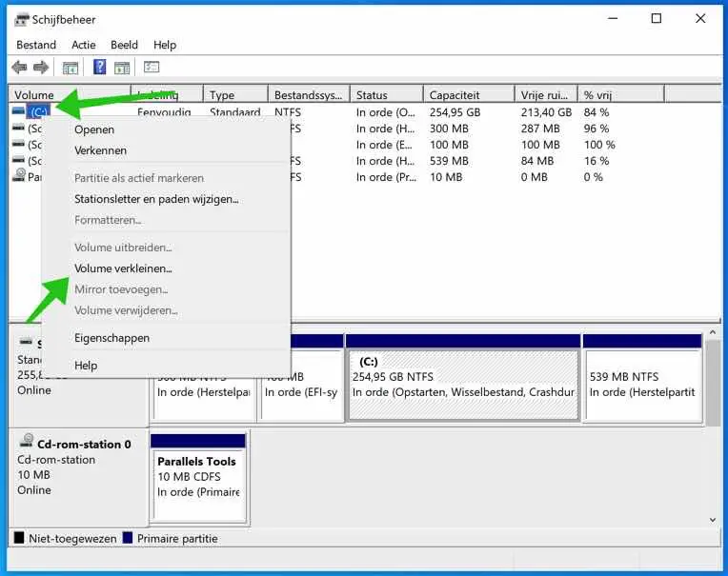
Task: Click the Show/Hide Console Tree icon
Action: (x=71, y=68)
